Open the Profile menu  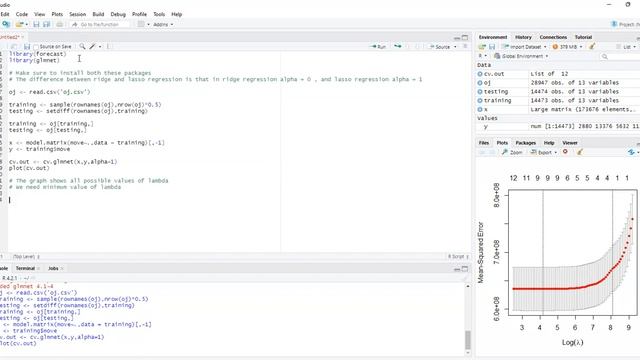[140, 14]
